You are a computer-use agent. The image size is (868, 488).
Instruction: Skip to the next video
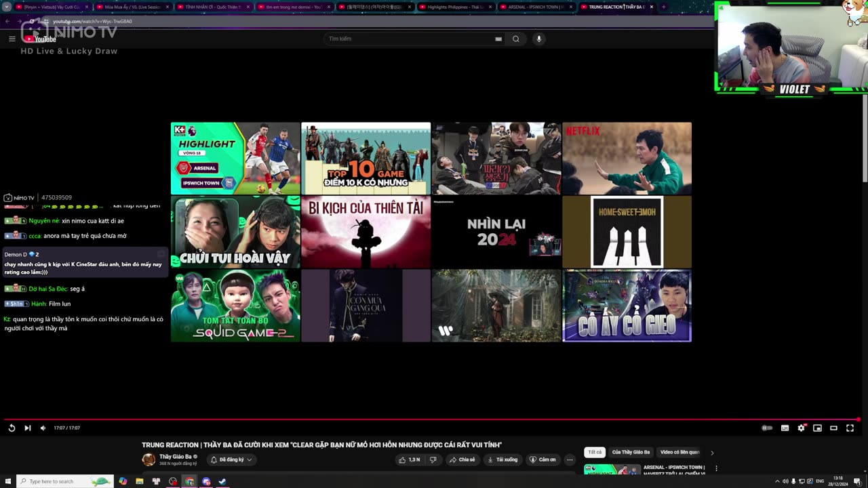click(28, 428)
